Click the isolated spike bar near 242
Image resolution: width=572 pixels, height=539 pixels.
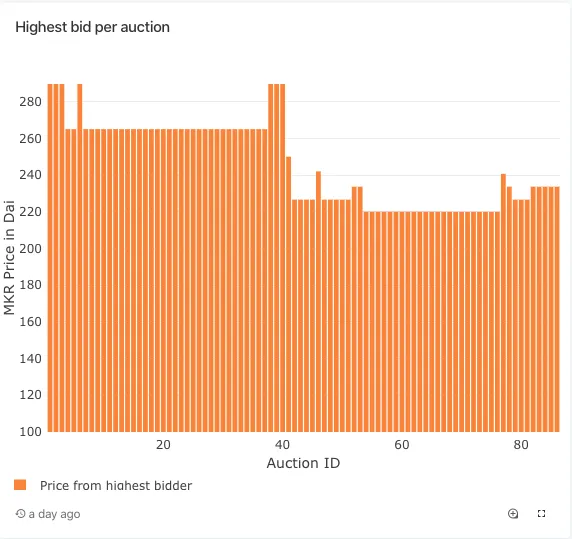318,302
